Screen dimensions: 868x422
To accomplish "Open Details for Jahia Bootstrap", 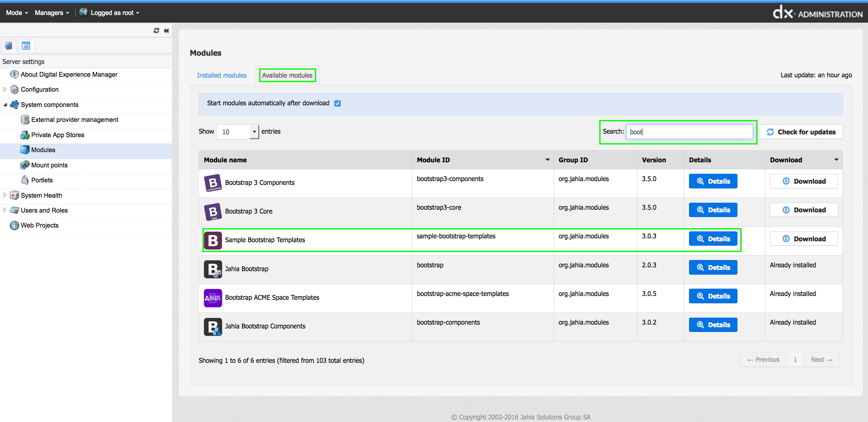I will (713, 267).
